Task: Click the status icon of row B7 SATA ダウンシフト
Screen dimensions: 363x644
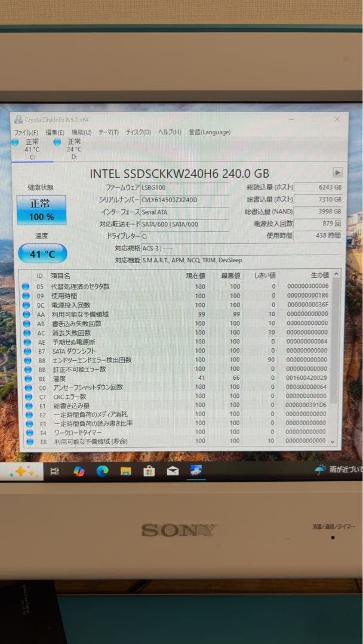Action: click(27, 351)
